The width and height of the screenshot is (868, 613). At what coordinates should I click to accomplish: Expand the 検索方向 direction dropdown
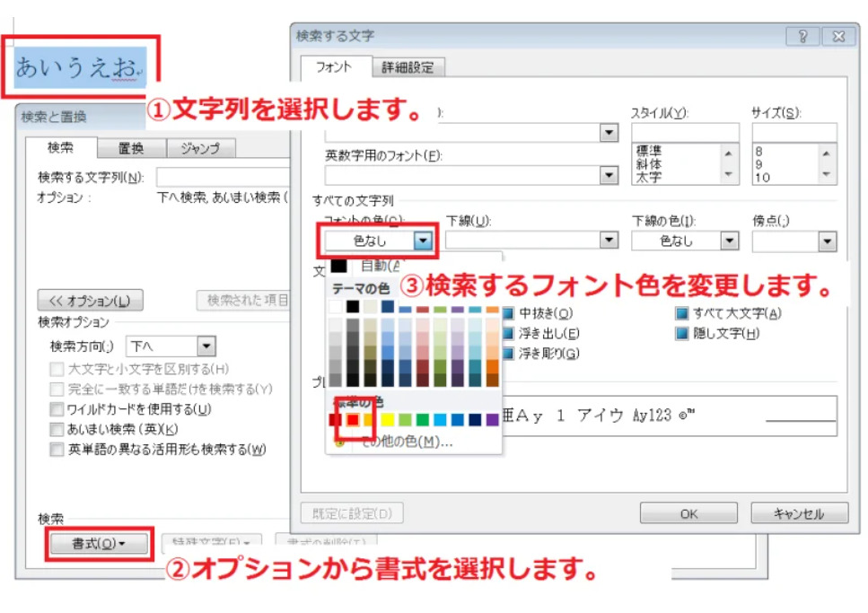point(206,346)
